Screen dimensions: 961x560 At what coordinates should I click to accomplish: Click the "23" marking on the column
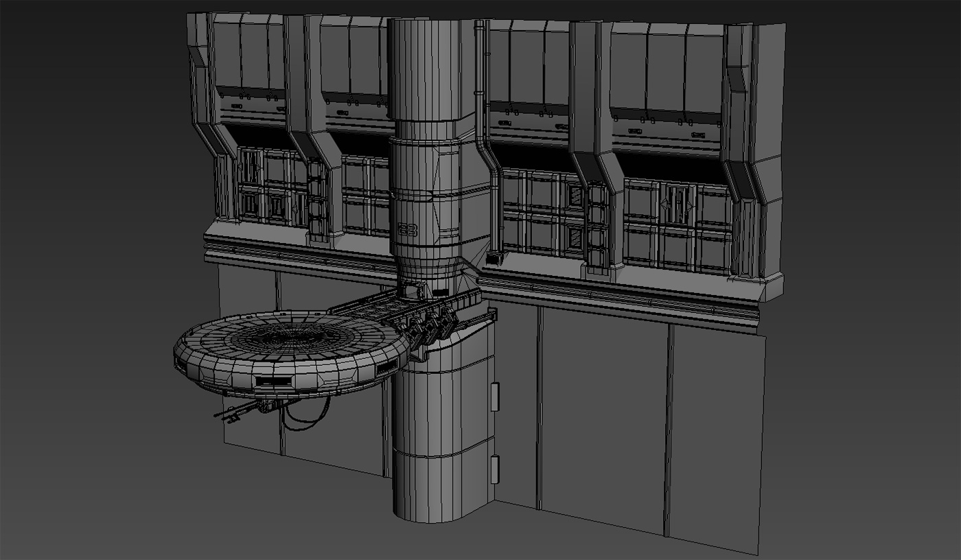tap(408, 229)
